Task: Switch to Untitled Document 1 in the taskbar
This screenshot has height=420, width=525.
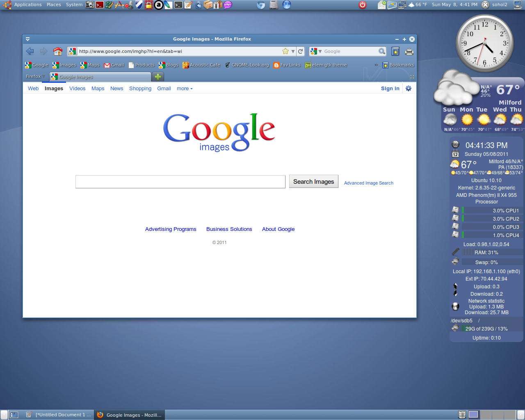Action: [58, 415]
